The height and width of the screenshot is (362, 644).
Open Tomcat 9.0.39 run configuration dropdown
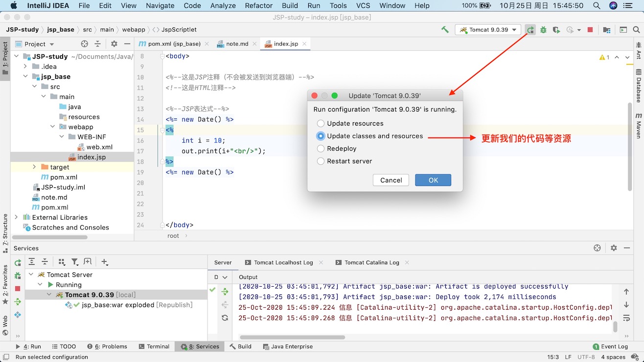(x=487, y=30)
